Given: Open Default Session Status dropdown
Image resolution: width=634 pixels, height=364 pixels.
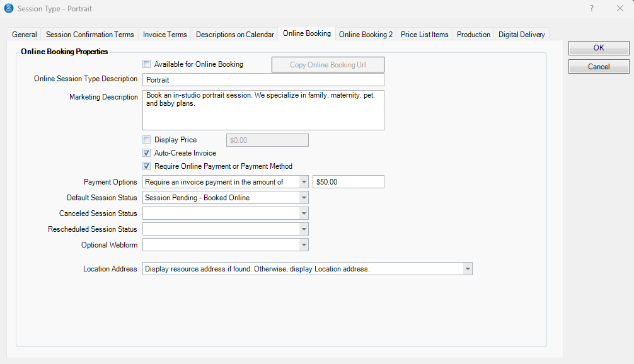Looking at the screenshot, I should click(304, 198).
